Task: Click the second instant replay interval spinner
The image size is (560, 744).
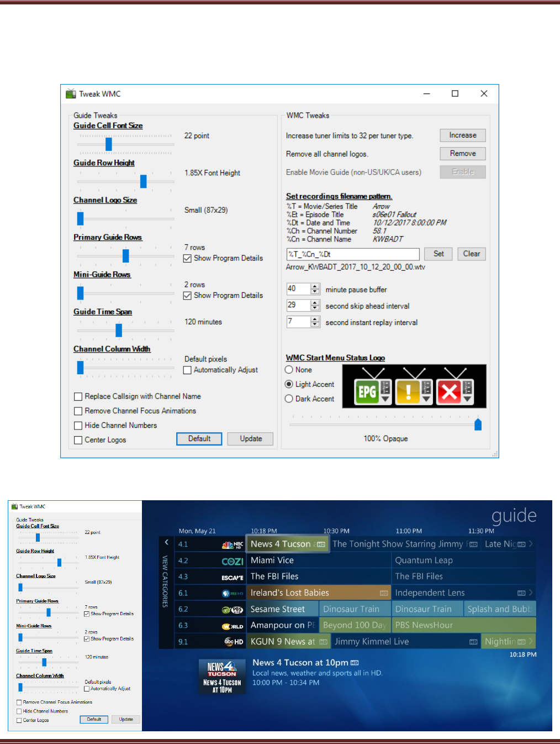Action: click(315, 322)
